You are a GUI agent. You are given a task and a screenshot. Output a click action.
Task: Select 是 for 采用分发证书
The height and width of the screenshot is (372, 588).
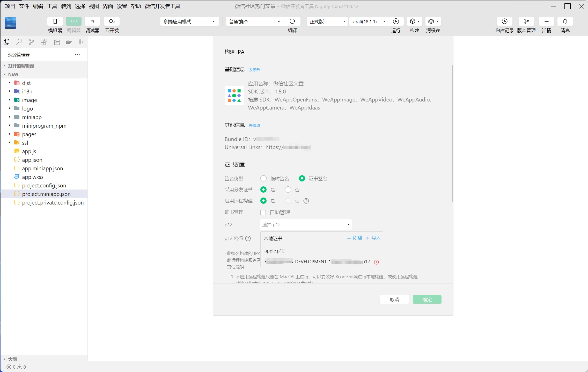tap(263, 189)
